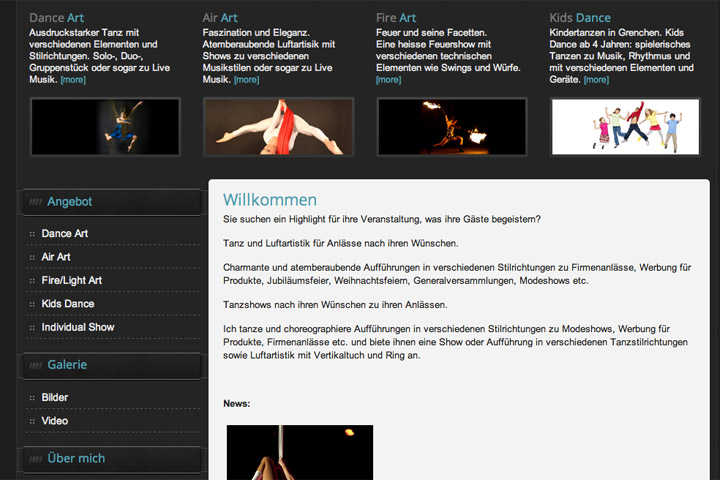Follow the [more] link under Kids Dance
720x480 pixels.
596,79
